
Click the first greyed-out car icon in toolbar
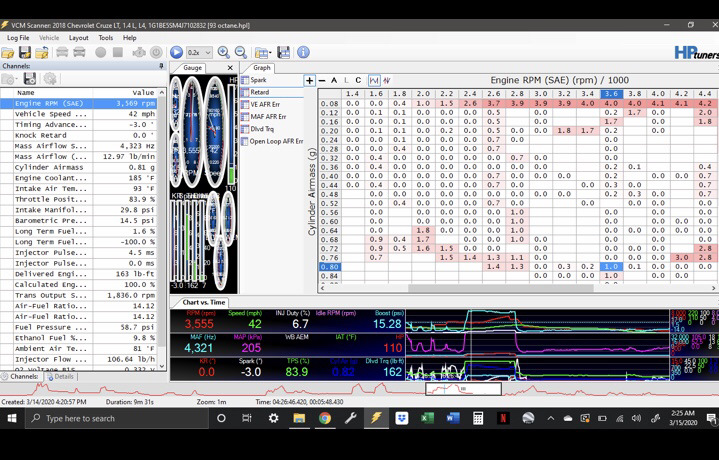(x=62, y=52)
